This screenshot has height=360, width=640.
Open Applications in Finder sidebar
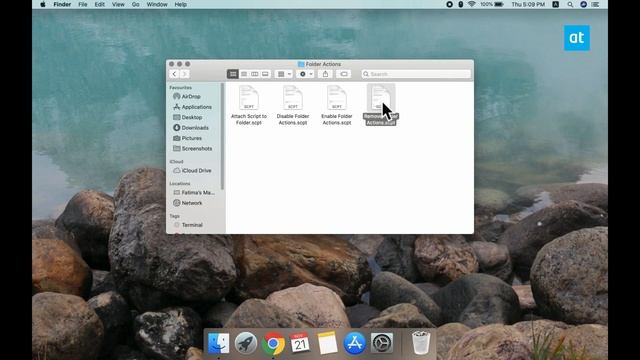click(x=192, y=107)
